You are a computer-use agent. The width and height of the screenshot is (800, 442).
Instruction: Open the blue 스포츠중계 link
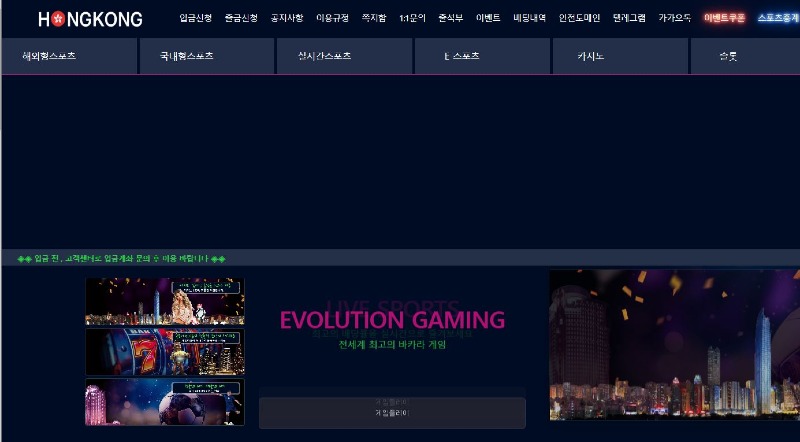(x=779, y=18)
